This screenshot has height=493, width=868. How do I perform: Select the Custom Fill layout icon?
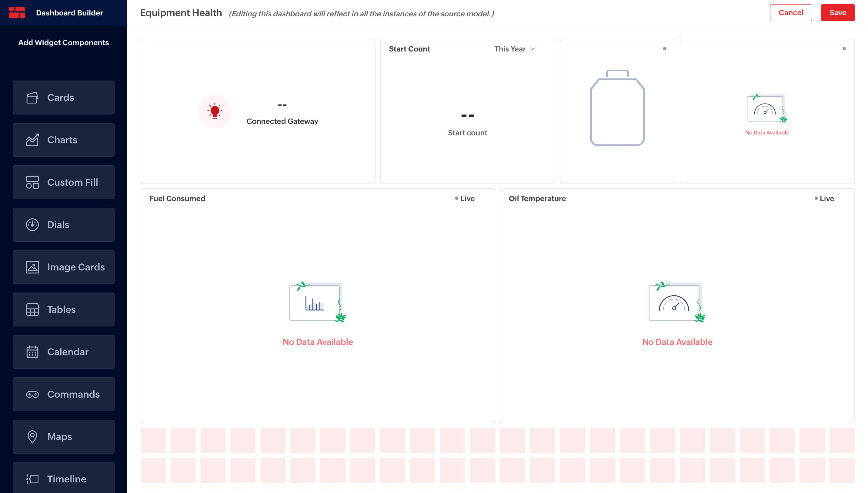32,182
